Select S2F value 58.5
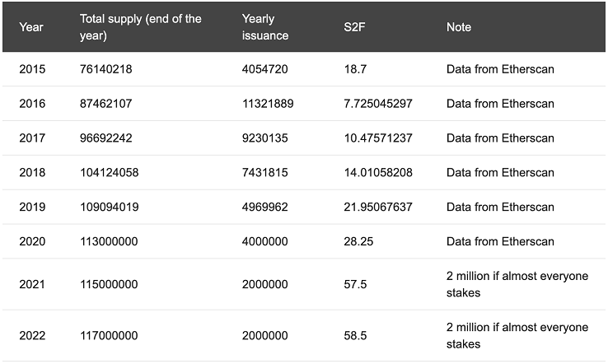The image size is (608, 364). (355, 336)
